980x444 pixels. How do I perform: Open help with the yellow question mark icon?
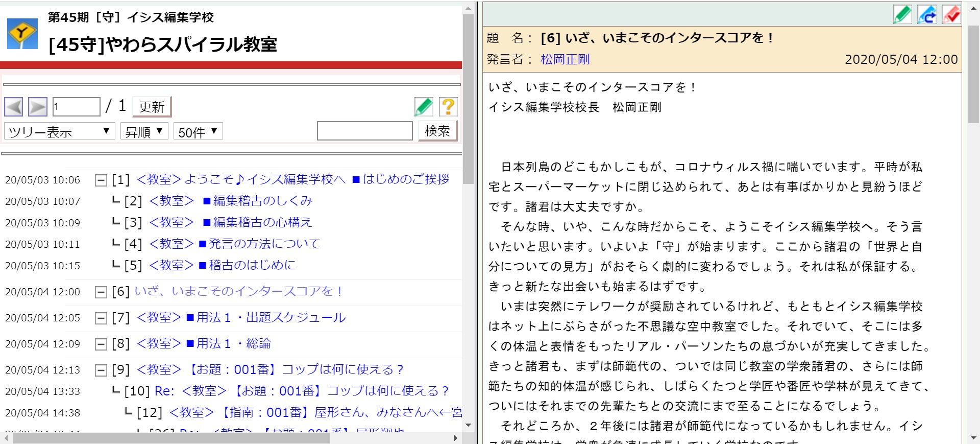tap(448, 107)
